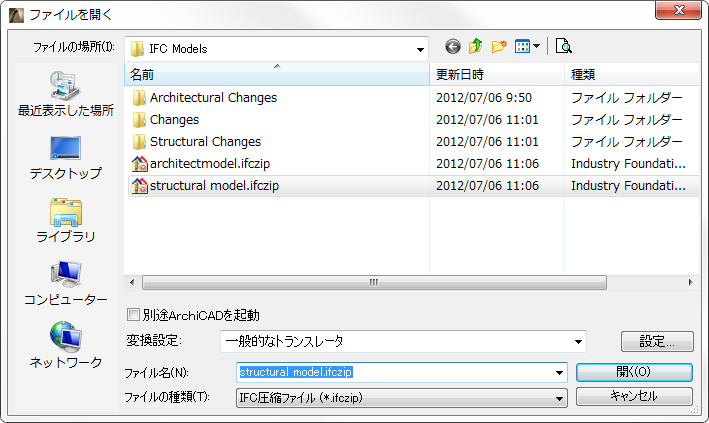This screenshot has width=709, height=423.
Task: Select the architectmodel.ifczip file icon
Action: coord(140,164)
